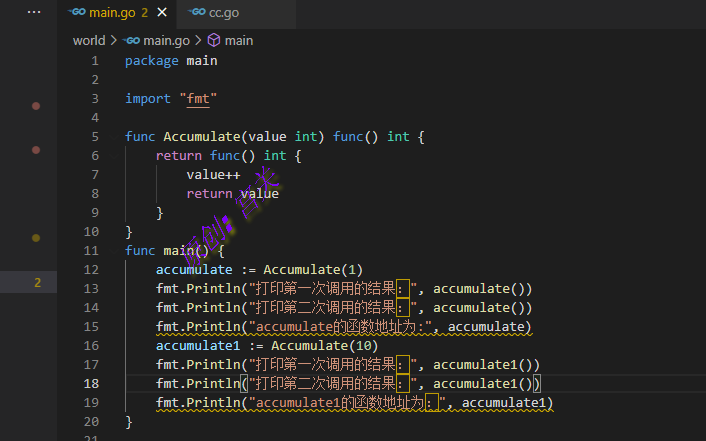The width and height of the screenshot is (706, 441).
Task: Collapse the main function at line 11
Action: tap(112, 251)
